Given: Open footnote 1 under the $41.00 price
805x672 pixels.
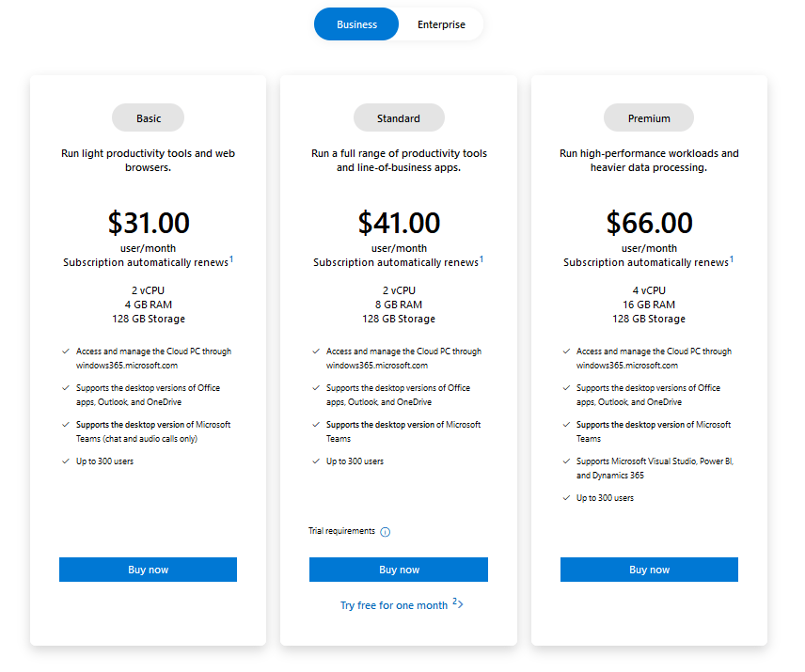Looking at the screenshot, I should pyautogui.click(x=481, y=258).
